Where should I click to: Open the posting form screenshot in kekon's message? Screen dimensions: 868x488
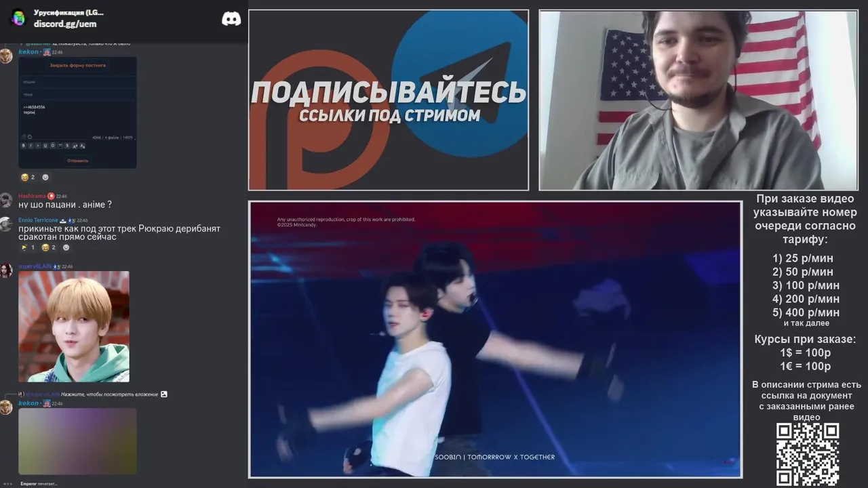coord(77,113)
